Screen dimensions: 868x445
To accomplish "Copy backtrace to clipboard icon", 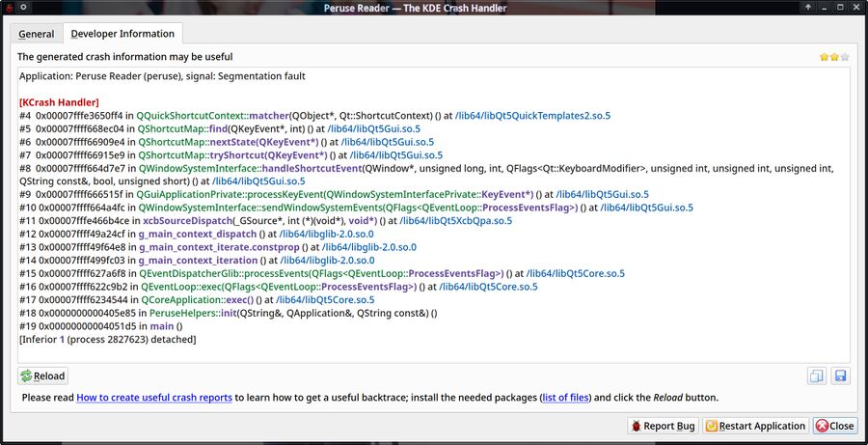I will [x=817, y=376].
